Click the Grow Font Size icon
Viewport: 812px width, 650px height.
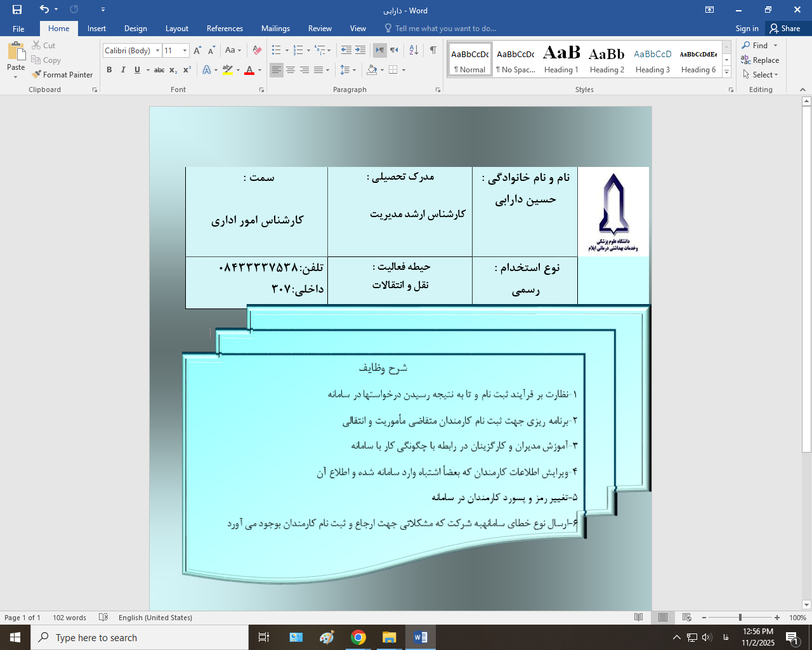coord(197,50)
